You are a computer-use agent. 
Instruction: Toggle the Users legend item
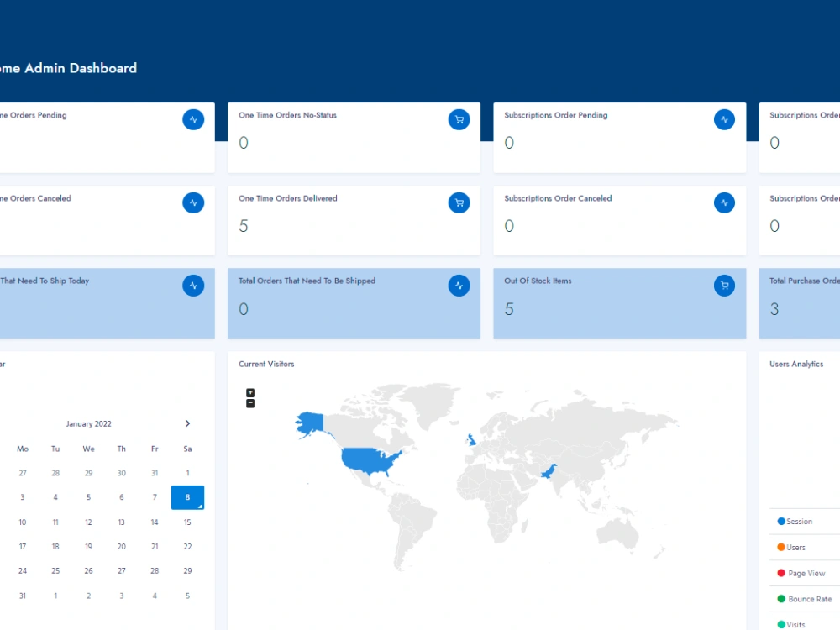[791, 547]
